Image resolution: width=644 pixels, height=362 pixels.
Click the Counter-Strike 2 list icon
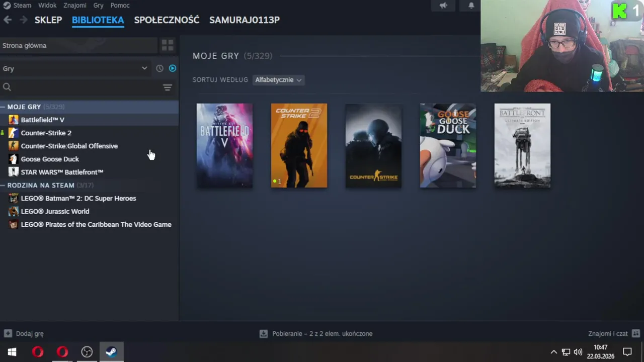click(x=14, y=133)
